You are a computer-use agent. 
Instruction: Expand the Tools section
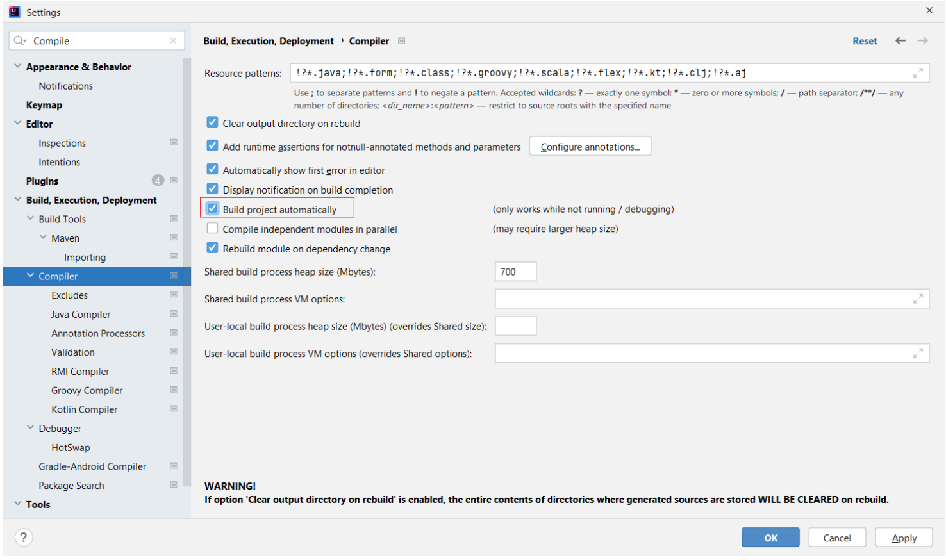pyautogui.click(x=17, y=504)
